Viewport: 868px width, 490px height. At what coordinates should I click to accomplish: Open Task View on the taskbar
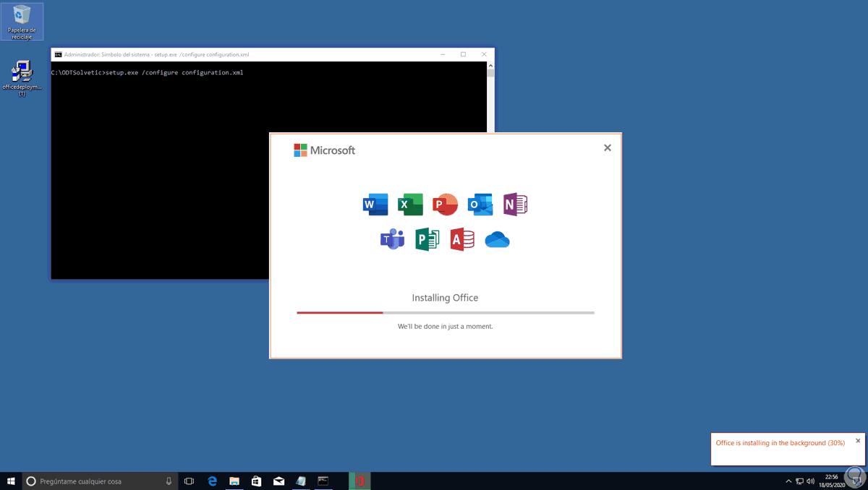[189, 480]
